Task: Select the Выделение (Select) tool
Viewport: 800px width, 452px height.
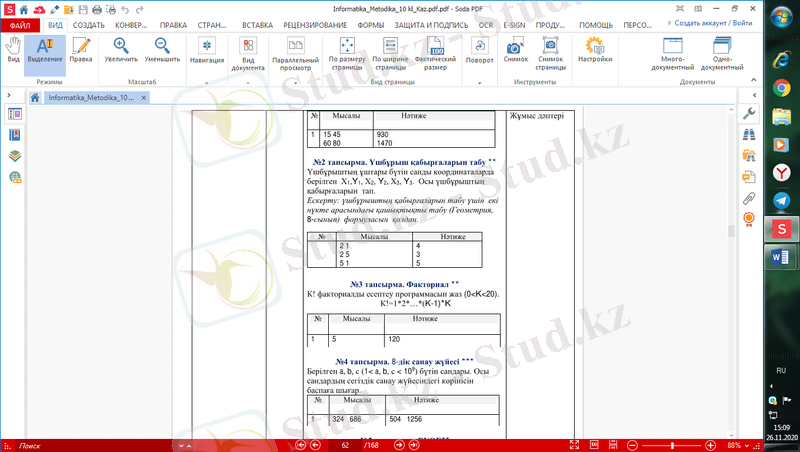Action: click(x=44, y=49)
